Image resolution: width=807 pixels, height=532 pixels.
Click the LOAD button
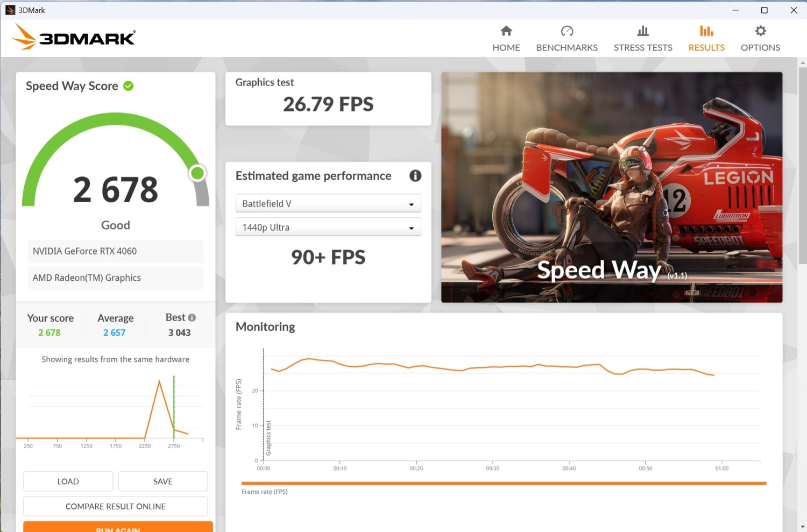click(x=68, y=481)
